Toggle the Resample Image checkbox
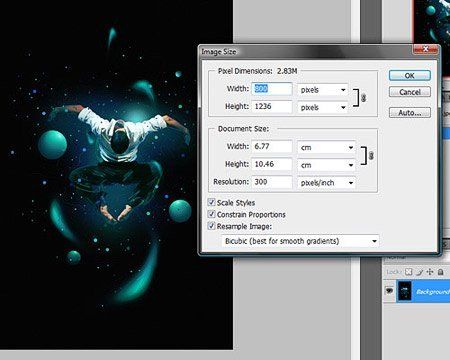The image size is (450, 360). tap(211, 226)
